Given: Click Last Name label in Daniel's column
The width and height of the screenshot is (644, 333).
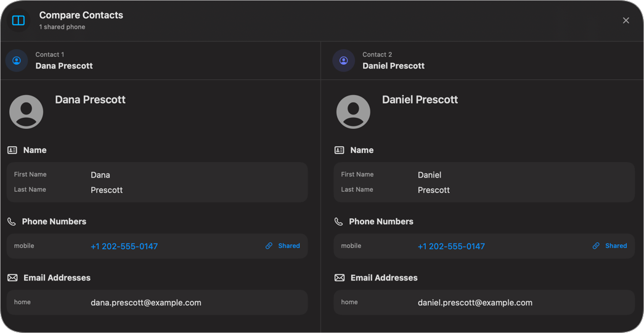Looking at the screenshot, I should (357, 189).
